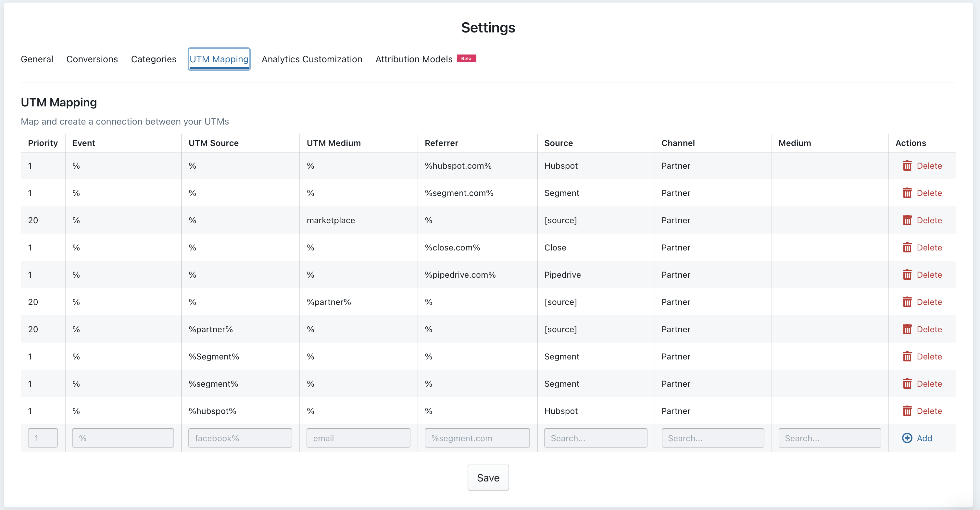Focus the UTM Source input with facebook% placeholder
The height and width of the screenshot is (510, 980).
[240, 438]
